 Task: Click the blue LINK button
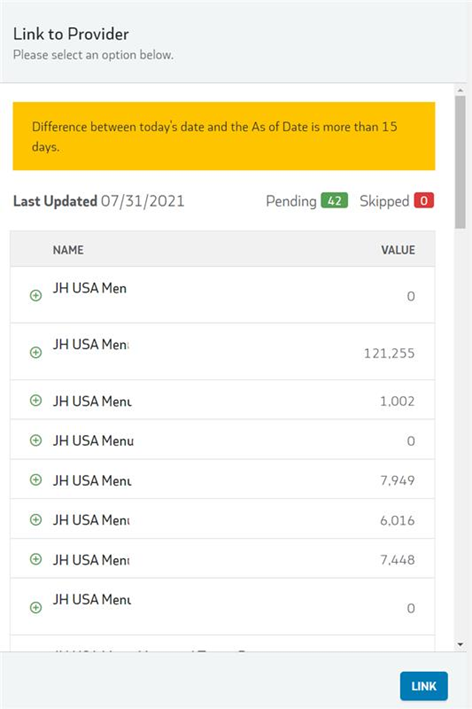[424, 686]
